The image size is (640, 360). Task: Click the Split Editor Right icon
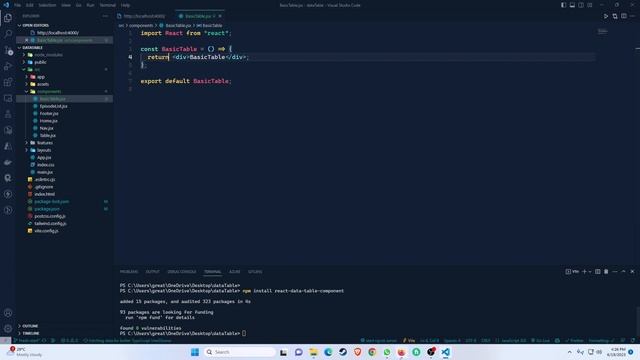click(624, 16)
